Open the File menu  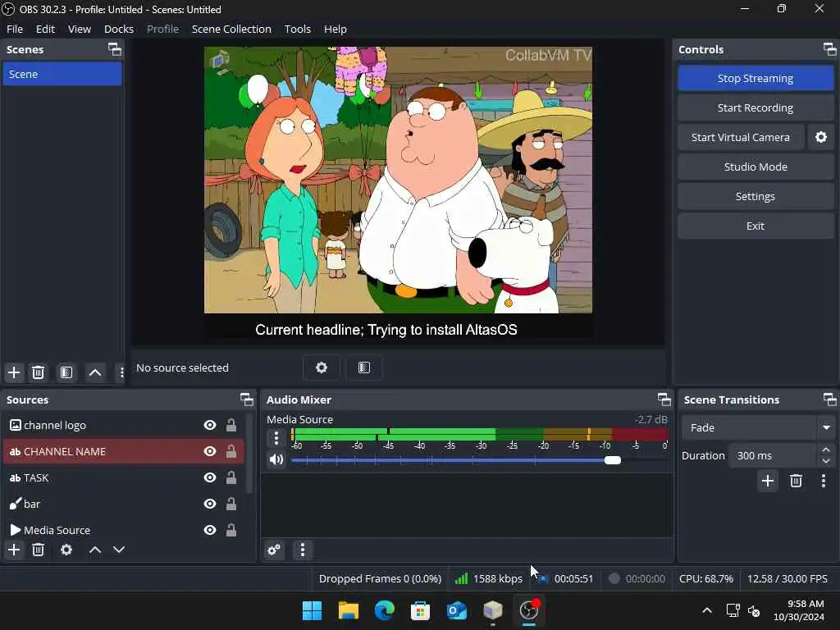coord(15,29)
